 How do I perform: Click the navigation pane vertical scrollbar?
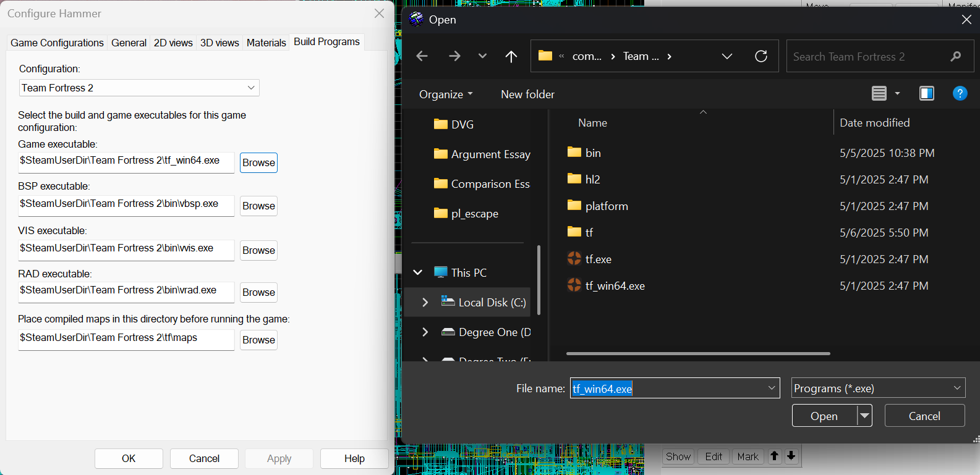(539, 279)
